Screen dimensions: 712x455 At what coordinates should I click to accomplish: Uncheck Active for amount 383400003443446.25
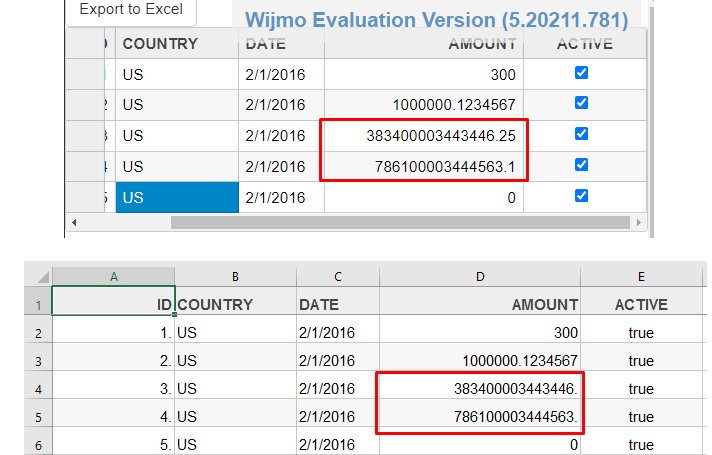(581, 134)
